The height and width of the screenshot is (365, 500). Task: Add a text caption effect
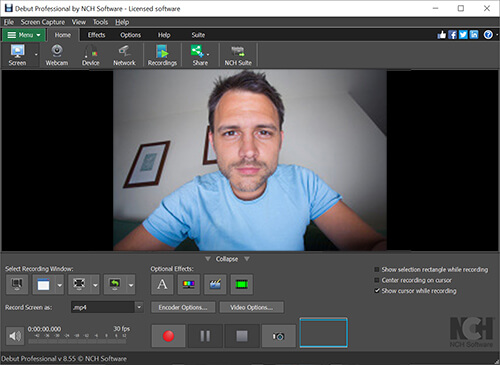(162, 284)
